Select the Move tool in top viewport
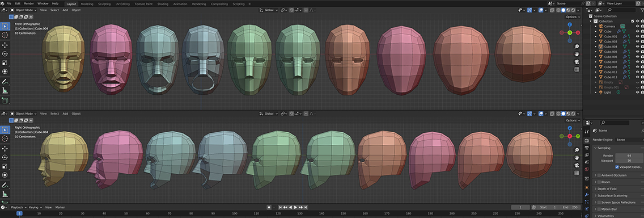This screenshot has height=218, width=644. pos(5,45)
